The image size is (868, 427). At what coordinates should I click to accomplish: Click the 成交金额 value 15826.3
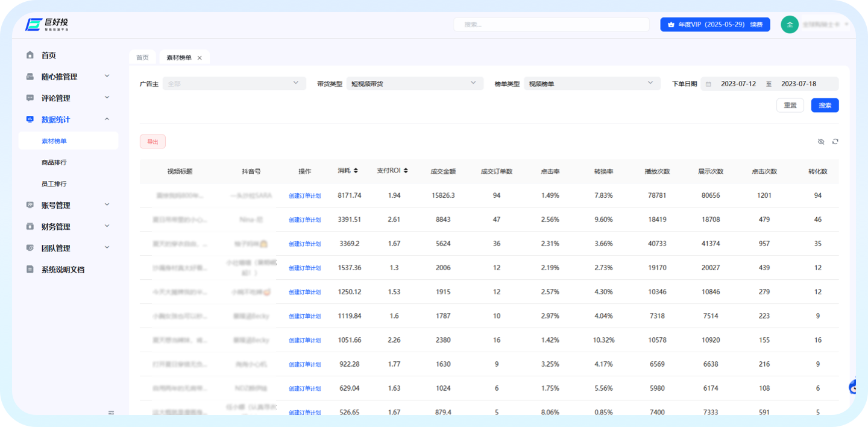pos(443,195)
